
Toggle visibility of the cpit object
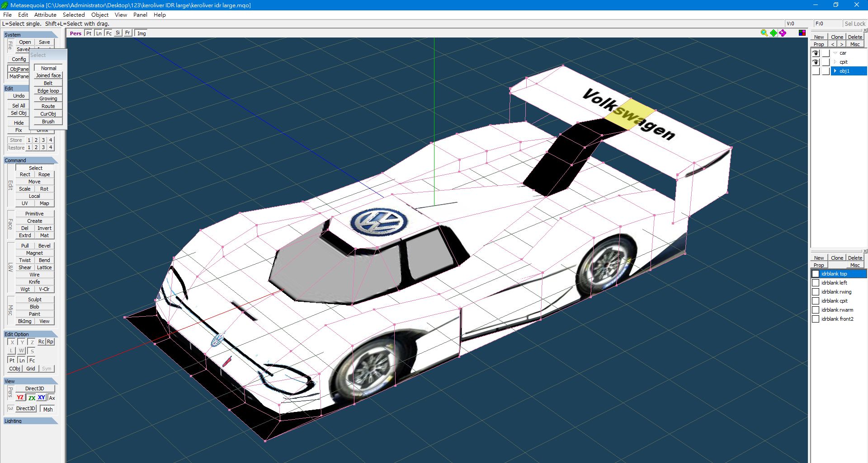[x=816, y=62]
